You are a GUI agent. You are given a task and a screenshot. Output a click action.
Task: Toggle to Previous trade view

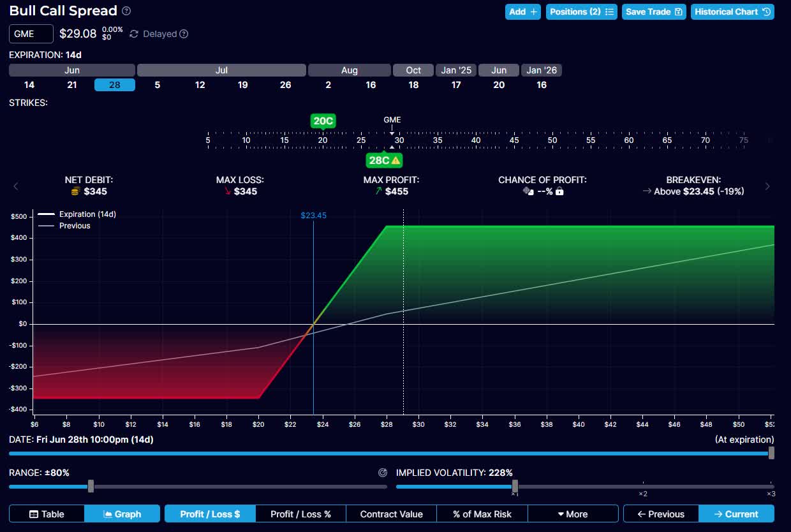pos(660,514)
